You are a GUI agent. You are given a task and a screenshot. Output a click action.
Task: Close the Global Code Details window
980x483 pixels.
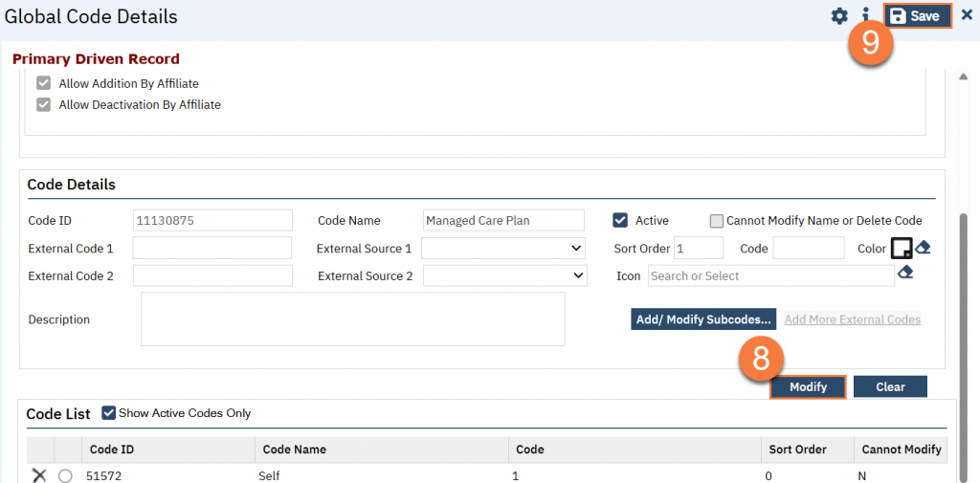967,16
